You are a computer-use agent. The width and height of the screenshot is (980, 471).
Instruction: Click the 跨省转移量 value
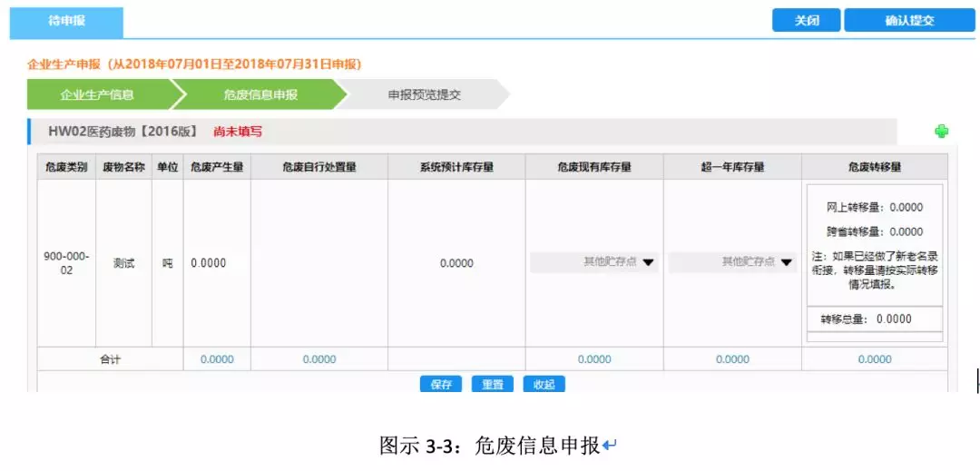pyautogui.click(x=905, y=232)
